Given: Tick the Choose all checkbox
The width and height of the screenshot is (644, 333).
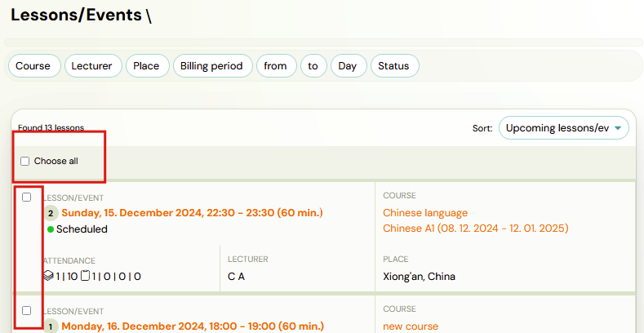Looking at the screenshot, I should click(x=25, y=162).
